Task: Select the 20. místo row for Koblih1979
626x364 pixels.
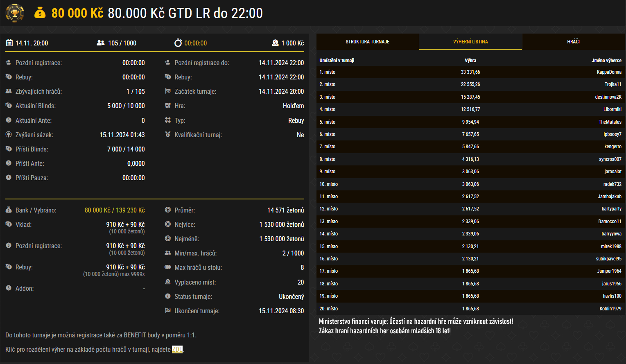Action: click(x=470, y=309)
